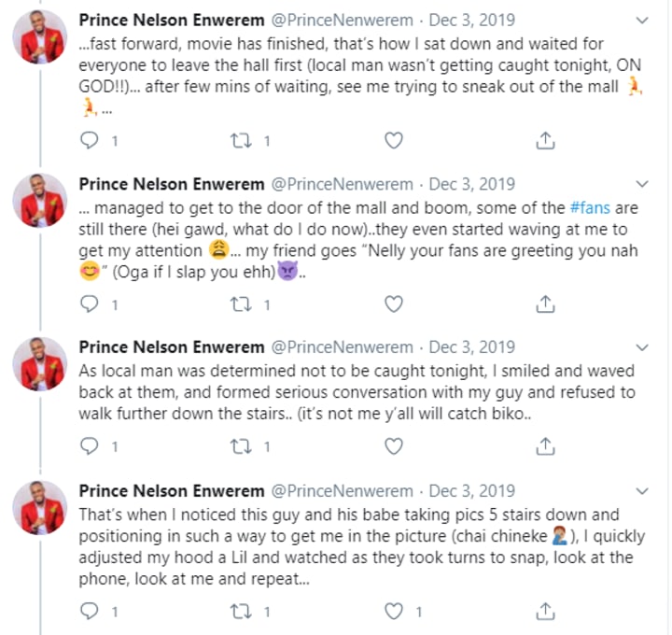Viewport: 672px width, 635px height.
Task: Share the 'managed to get to the door' tweet
Action: 547,304
